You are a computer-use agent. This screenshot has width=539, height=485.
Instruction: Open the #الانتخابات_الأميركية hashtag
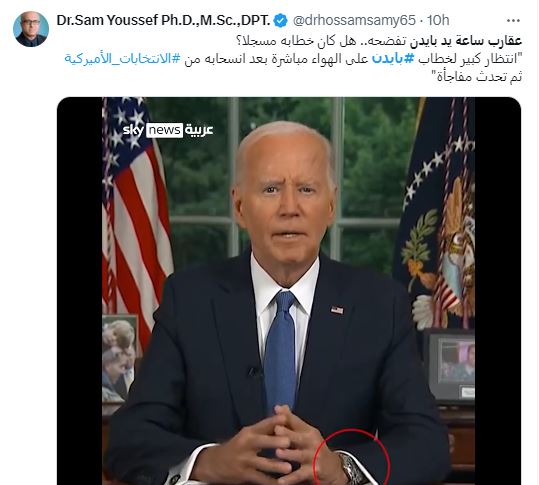[122, 59]
